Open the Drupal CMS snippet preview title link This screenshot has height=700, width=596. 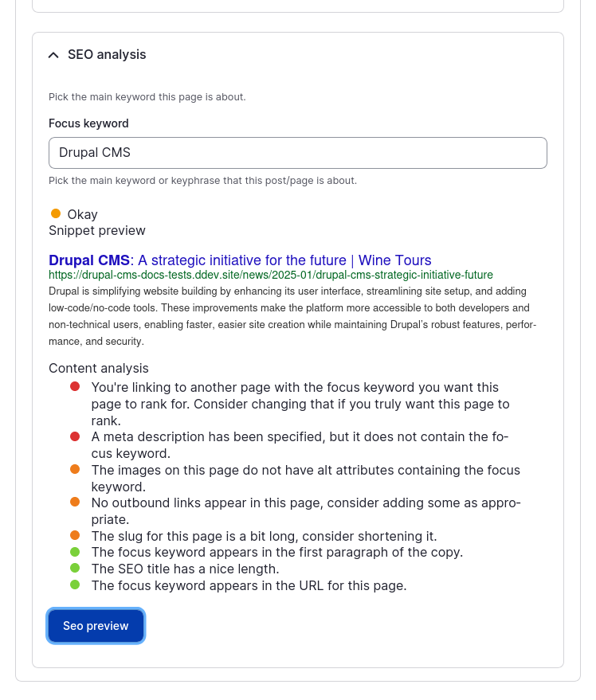coord(239,260)
